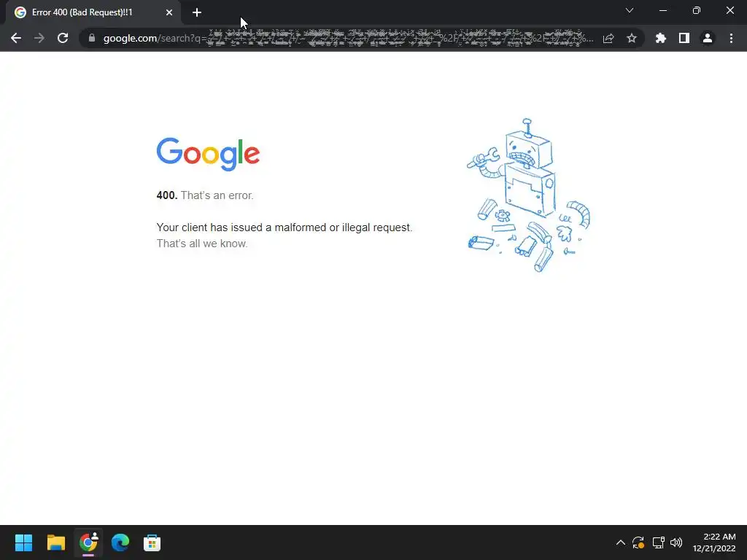Bookmark this tab with the star icon
Viewport: 747px width, 560px height.
click(x=632, y=38)
